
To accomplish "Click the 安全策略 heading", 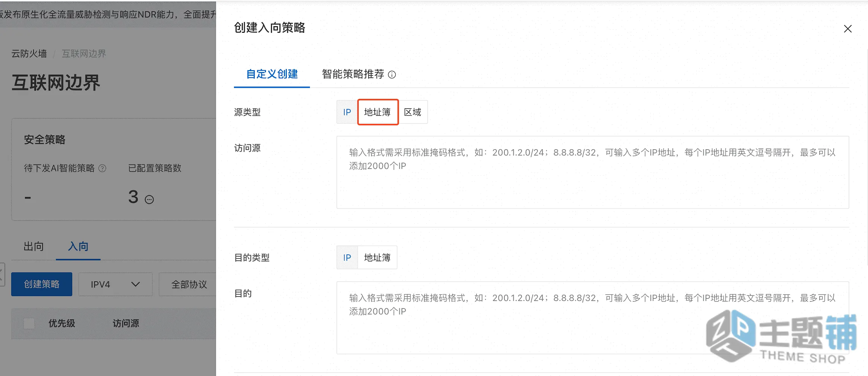I will tap(45, 140).
